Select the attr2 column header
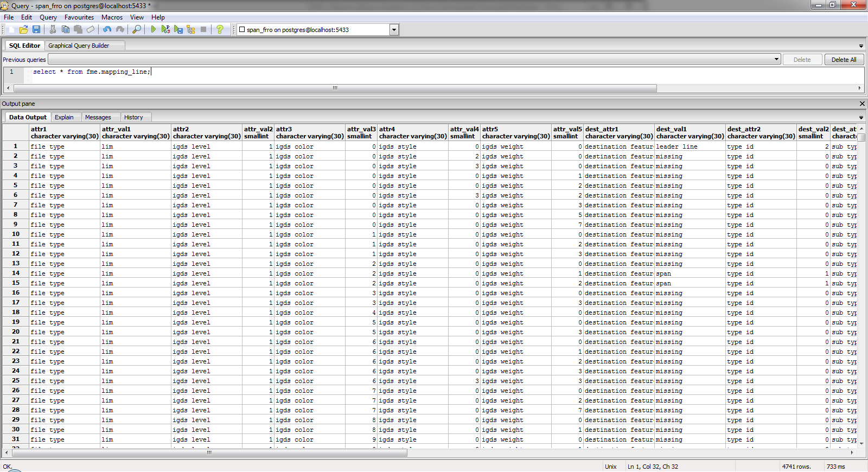868x472 pixels. point(207,133)
